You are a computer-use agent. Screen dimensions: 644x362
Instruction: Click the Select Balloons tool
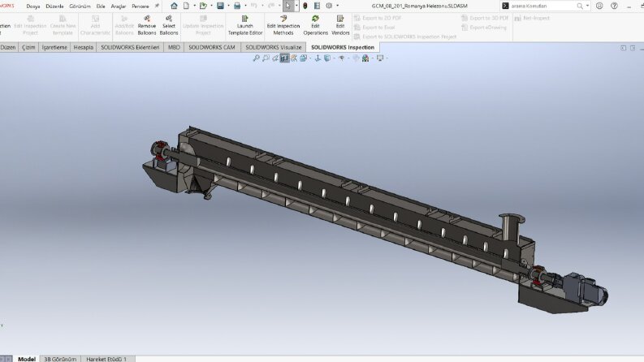[x=169, y=25]
